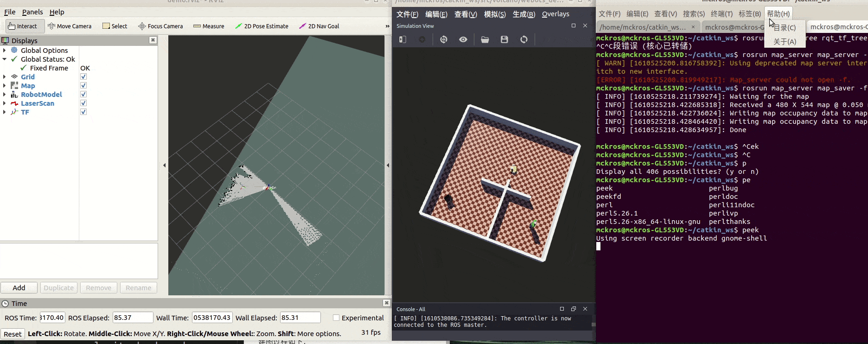The width and height of the screenshot is (868, 344).
Task: Click the LaserScan display icon
Action: [14, 103]
